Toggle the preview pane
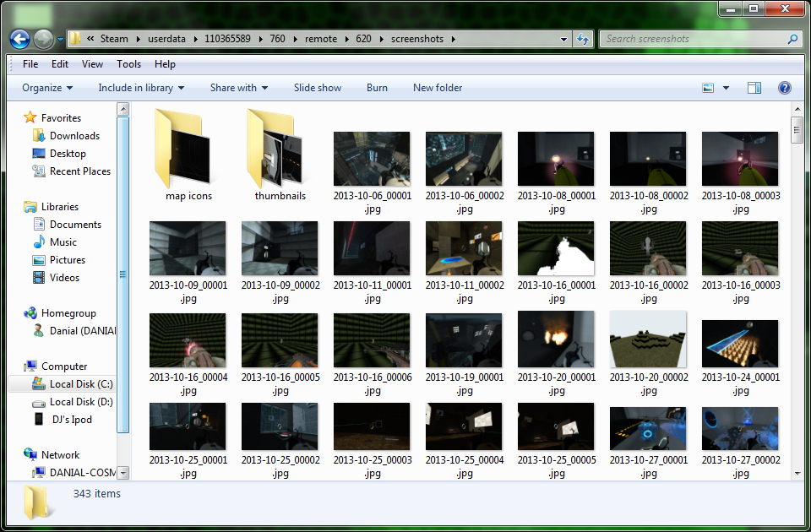Viewport: 811px width, 532px height. [x=754, y=88]
